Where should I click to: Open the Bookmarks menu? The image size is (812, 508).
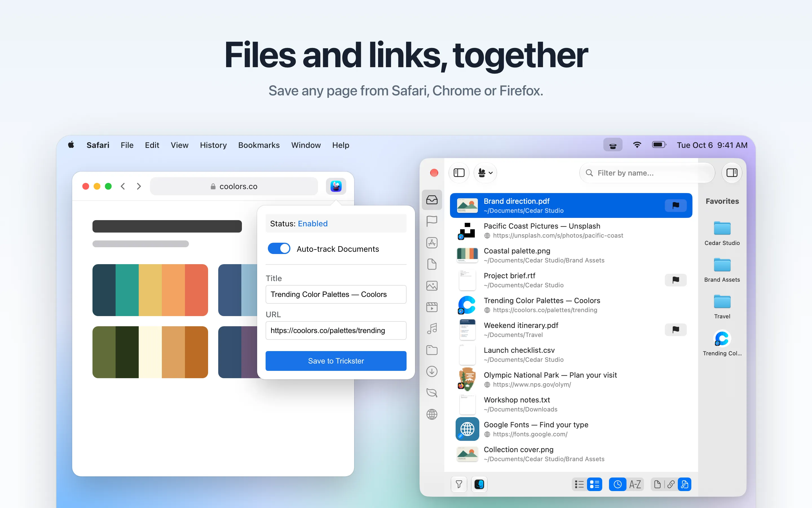259,145
